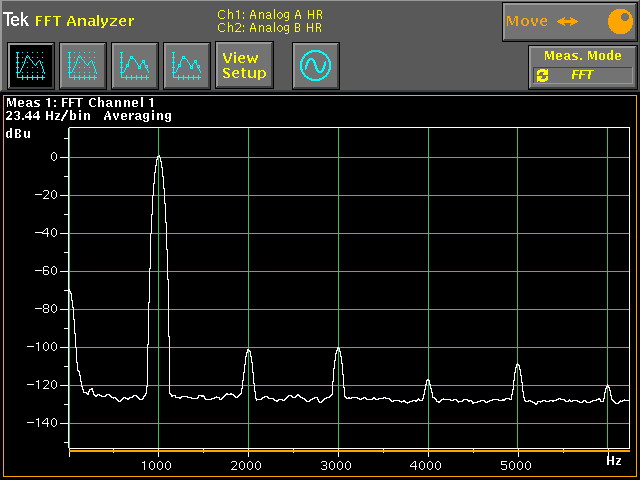Viewport: 640px width, 480px height.
Task: Select the Ch1: Analog A HR label
Action: click(269, 14)
